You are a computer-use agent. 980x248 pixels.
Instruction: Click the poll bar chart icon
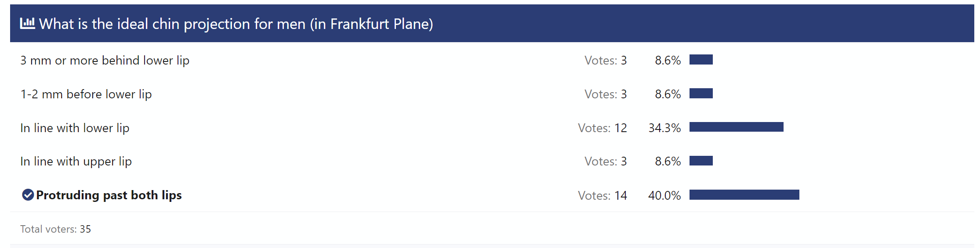pos(27,23)
